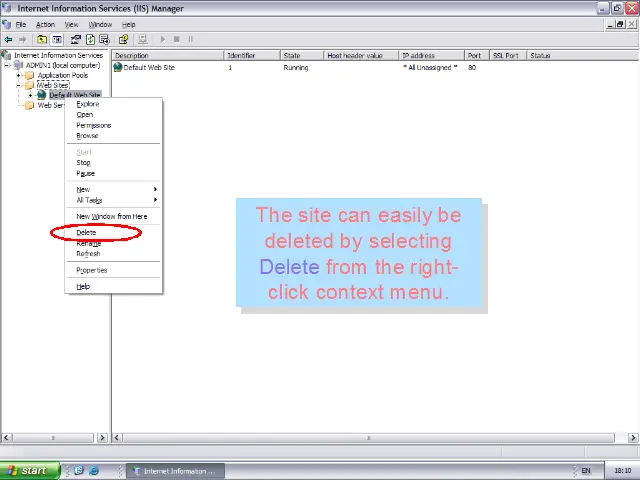This screenshot has width=640, height=480.
Task: Click the Connect to computer toolbar icon
Action: point(142,40)
